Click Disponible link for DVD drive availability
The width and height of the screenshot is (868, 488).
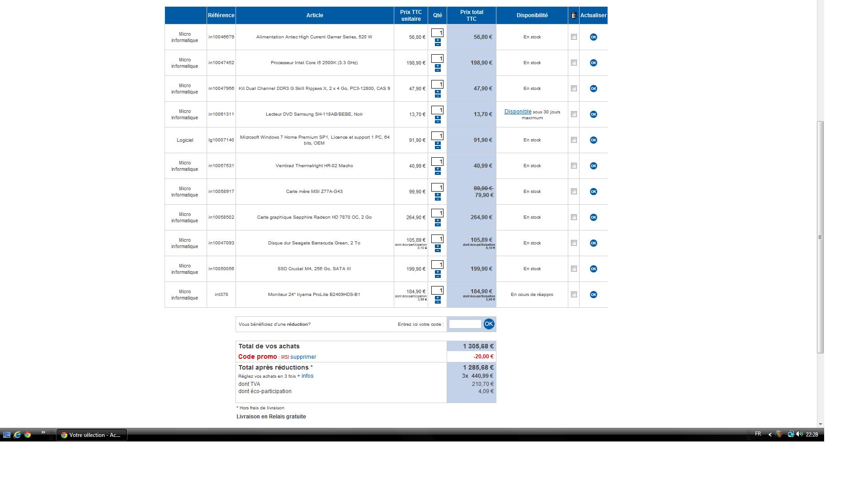[x=518, y=112]
